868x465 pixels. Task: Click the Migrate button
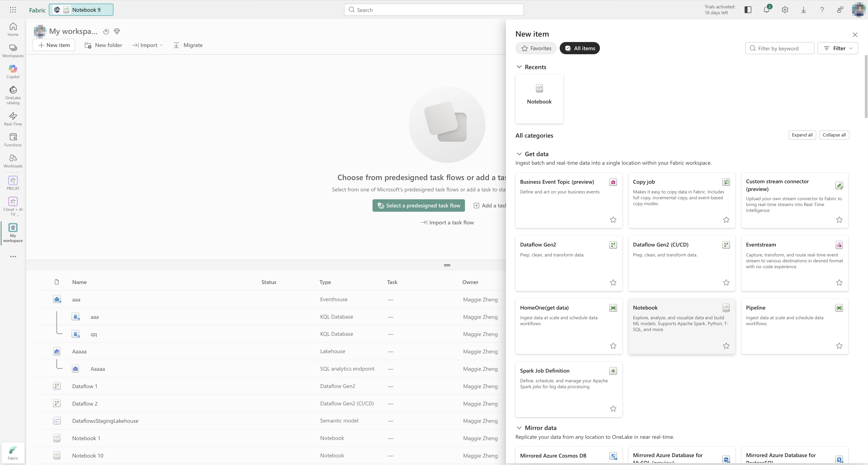point(188,45)
